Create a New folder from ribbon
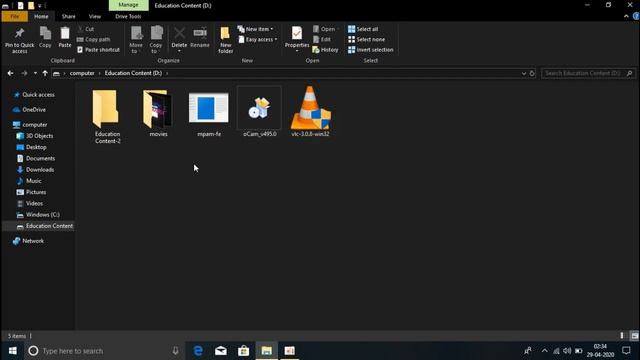The width and height of the screenshot is (640, 360). pos(225,40)
